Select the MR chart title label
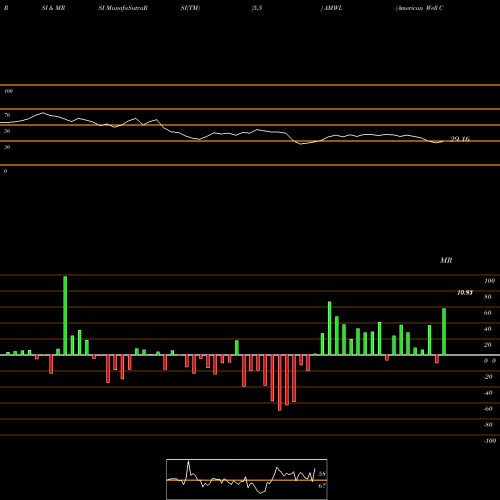 446,260
